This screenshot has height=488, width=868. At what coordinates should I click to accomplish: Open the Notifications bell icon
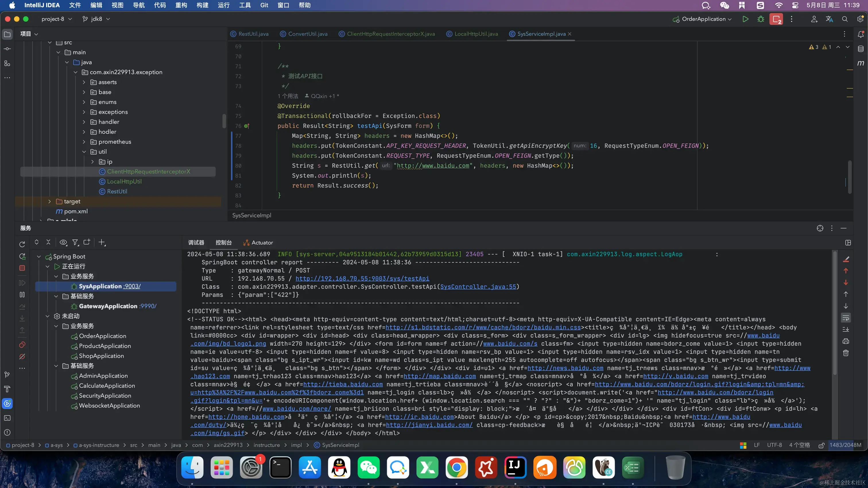tap(860, 34)
